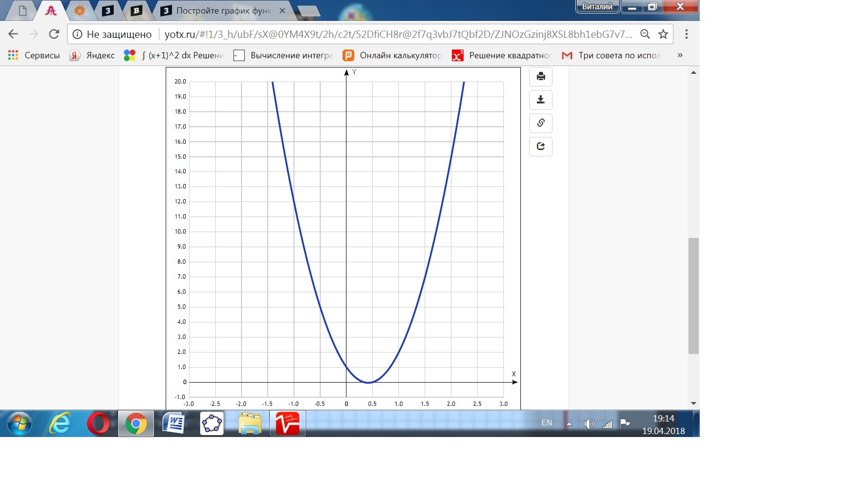Open the '(x+1)^2 dx Решени' bookmark
862x504 pixels.
pos(183,55)
